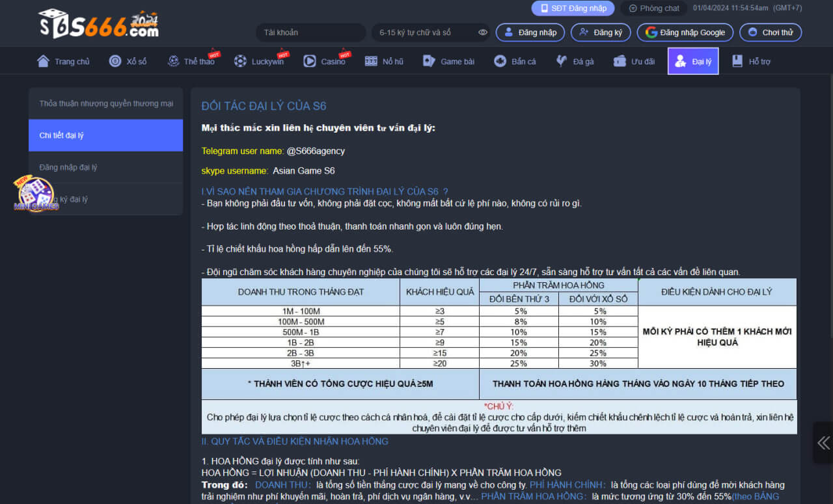Click the @S666agency Telegram username
The image size is (833, 504).
tap(316, 151)
